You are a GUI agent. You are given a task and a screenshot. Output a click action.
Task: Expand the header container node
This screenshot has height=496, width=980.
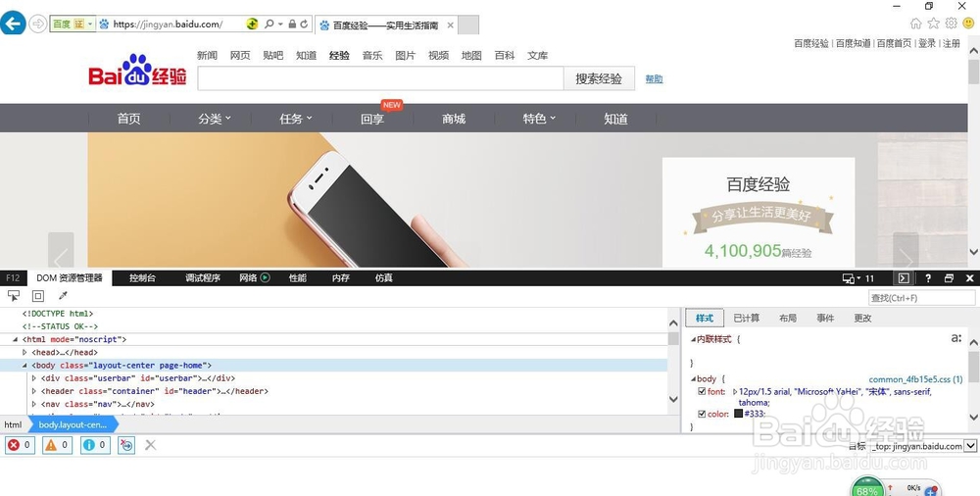34,391
